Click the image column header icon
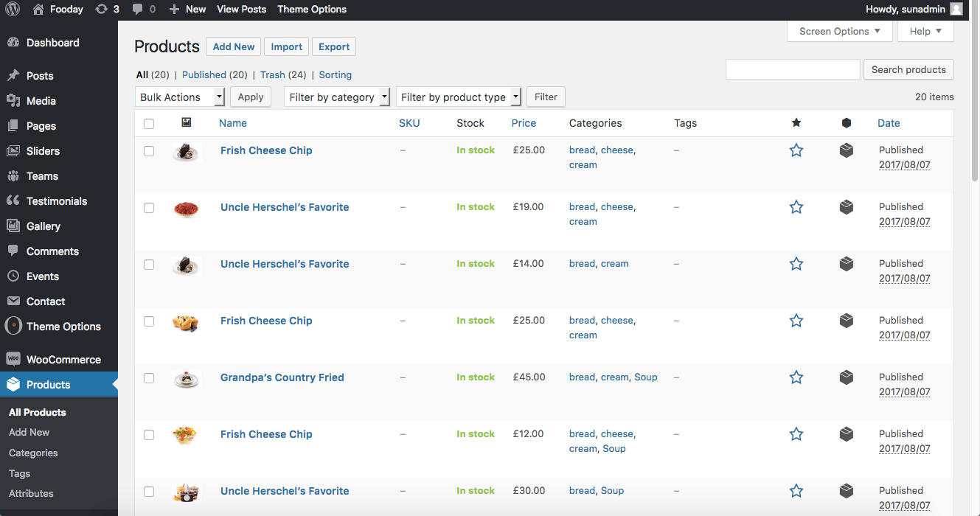 [x=187, y=122]
